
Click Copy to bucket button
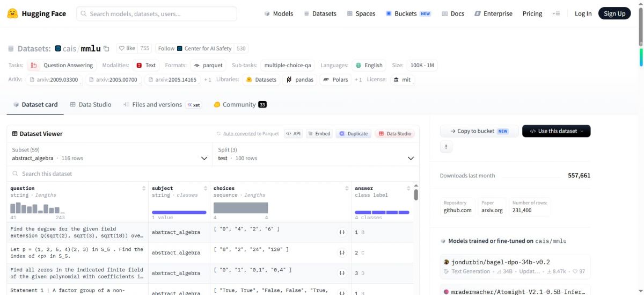[x=479, y=131]
